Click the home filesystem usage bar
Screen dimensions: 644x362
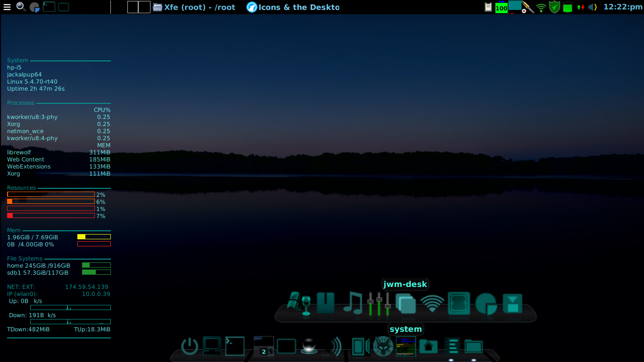[x=96, y=265]
